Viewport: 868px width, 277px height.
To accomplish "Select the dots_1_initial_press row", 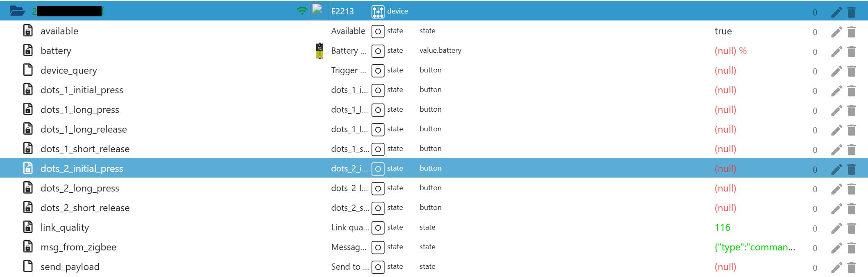I will click(x=82, y=90).
